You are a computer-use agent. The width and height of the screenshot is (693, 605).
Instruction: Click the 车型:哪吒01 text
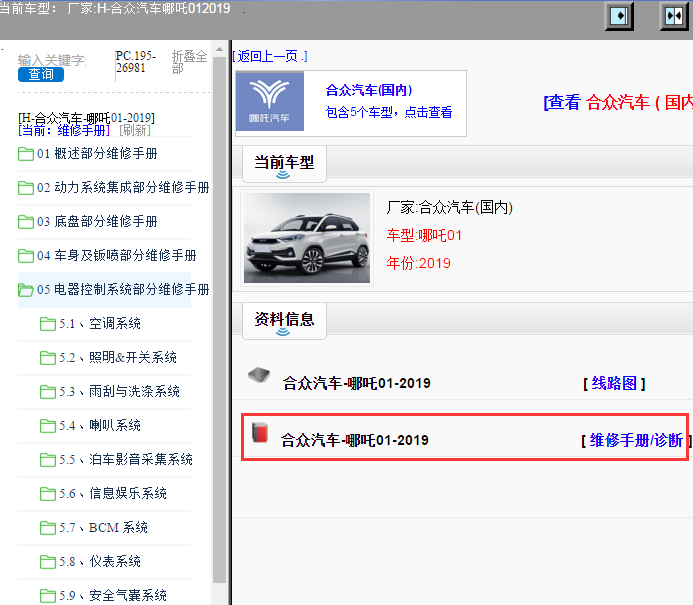click(424, 236)
